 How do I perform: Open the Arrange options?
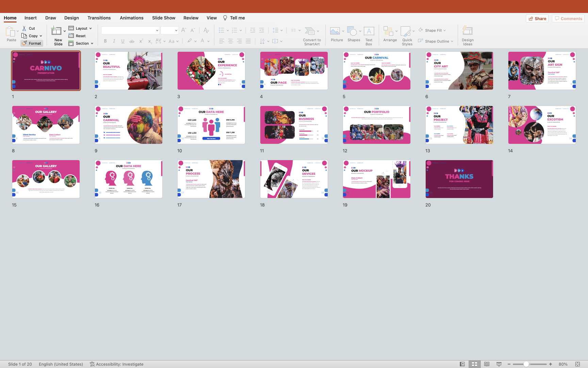[x=388, y=31]
